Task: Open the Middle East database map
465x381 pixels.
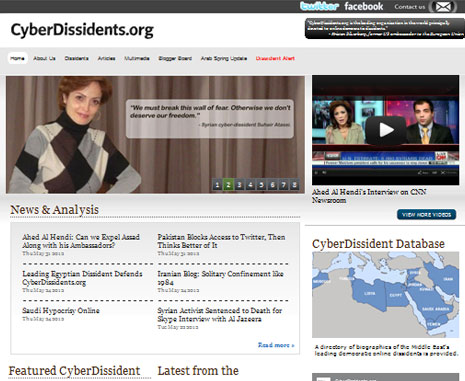Action: [x=385, y=295]
